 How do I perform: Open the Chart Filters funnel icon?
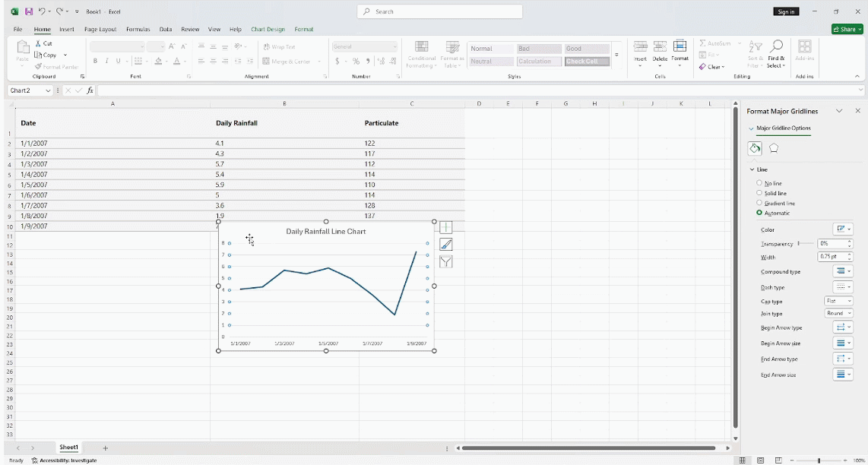[x=445, y=261]
